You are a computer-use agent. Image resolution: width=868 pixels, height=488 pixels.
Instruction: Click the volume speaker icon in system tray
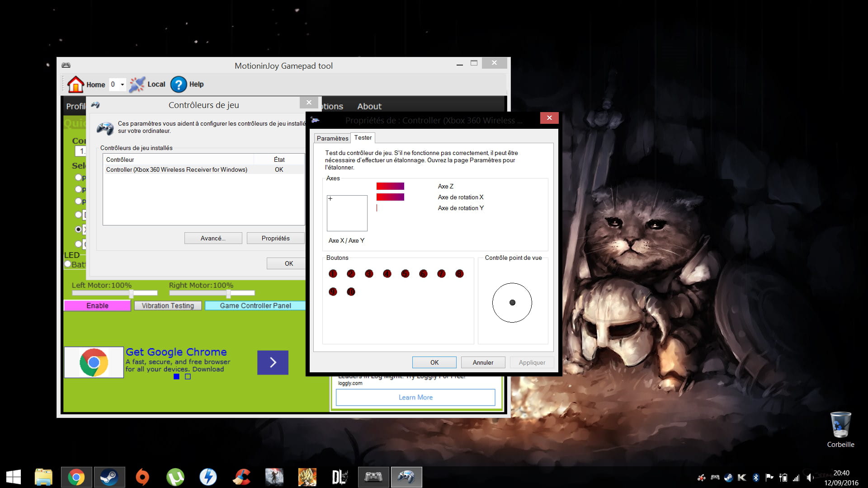[810, 477]
